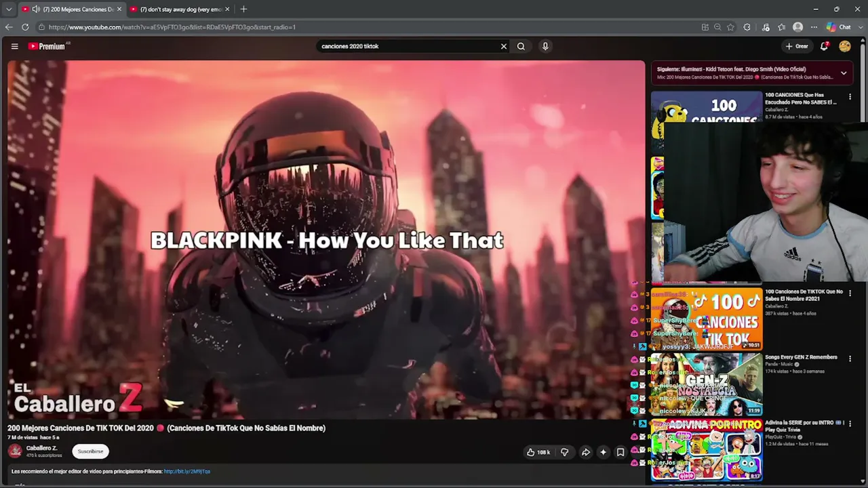Save the video with the bookmark icon

(x=620, y=452)
